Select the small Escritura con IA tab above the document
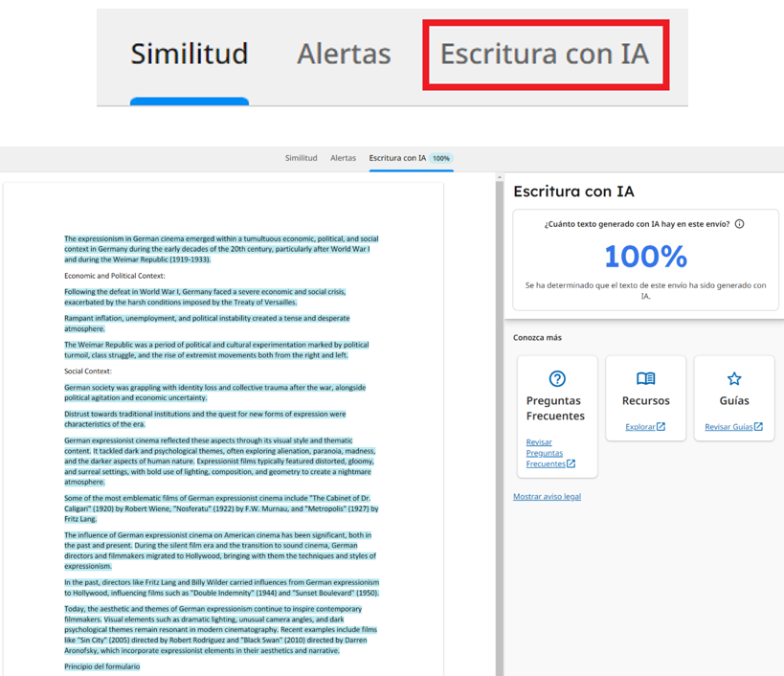 coord(397,158)
